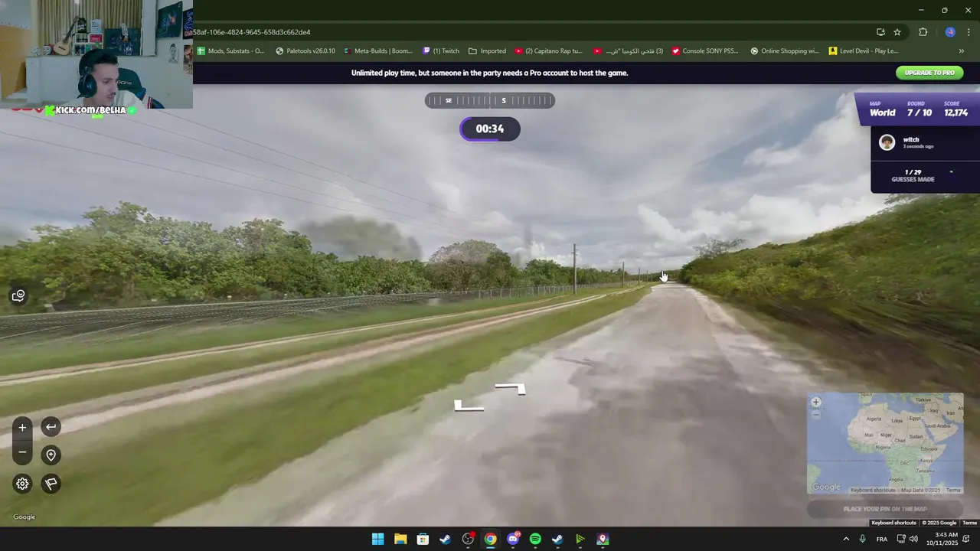Open the Chrome three-dot menu

pos(969,32)
